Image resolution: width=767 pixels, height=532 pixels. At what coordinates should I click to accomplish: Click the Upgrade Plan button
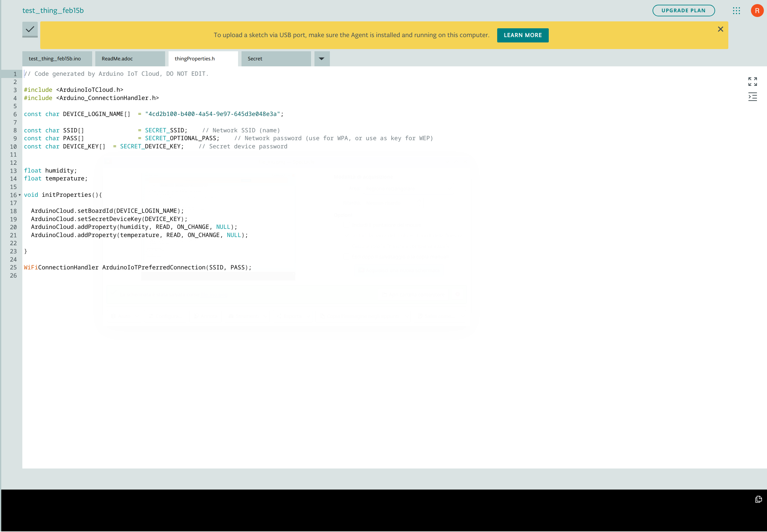[x=683, y=11]
